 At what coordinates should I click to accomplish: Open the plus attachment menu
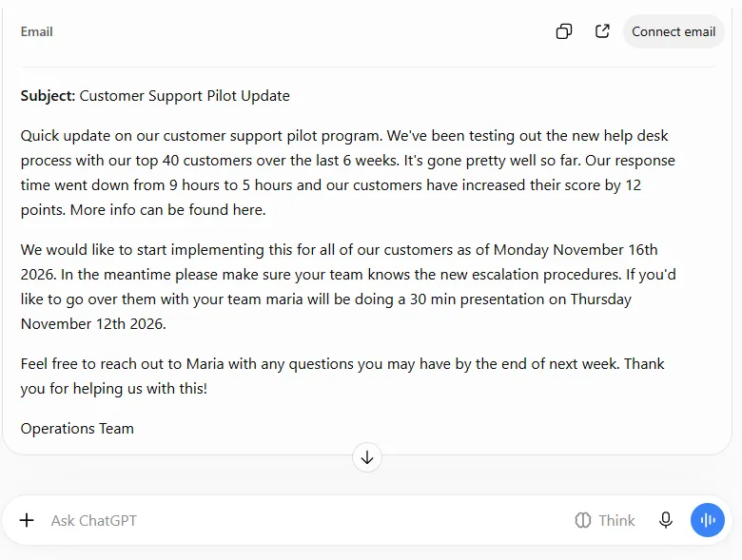tap(27, 520)
